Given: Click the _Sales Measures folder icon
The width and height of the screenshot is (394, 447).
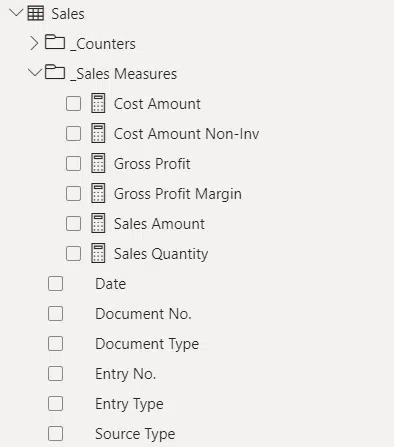Looking at the screenshot, I should tap(55, 72).
